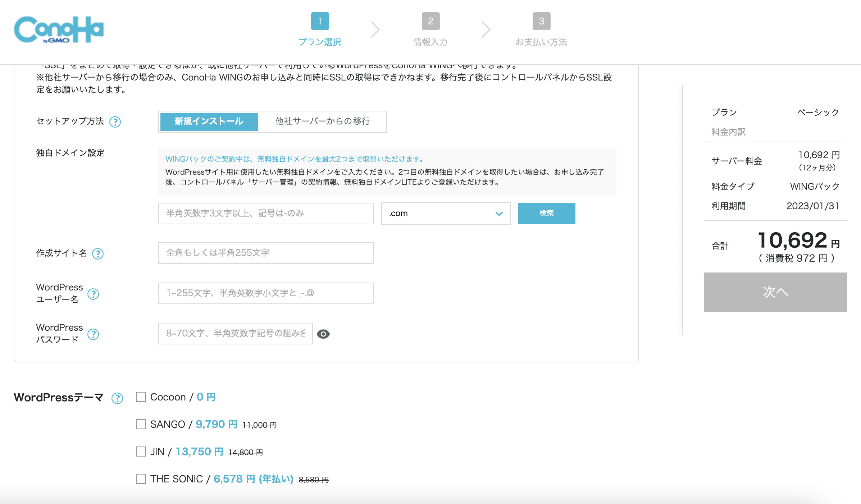Image resolution: width=861 pixels, height=504 pixels.
Task: Open help icon for WordPress ユーザー名
Action: tap(93, 294)
